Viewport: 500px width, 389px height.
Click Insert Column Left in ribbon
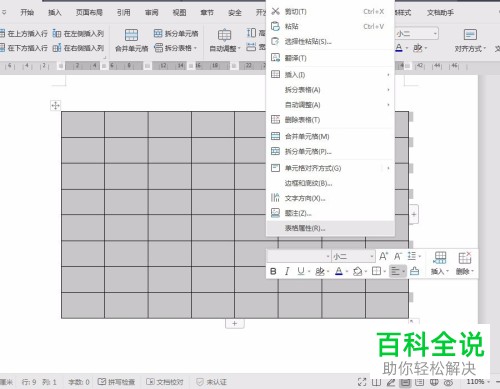click(x=78, y=34)
